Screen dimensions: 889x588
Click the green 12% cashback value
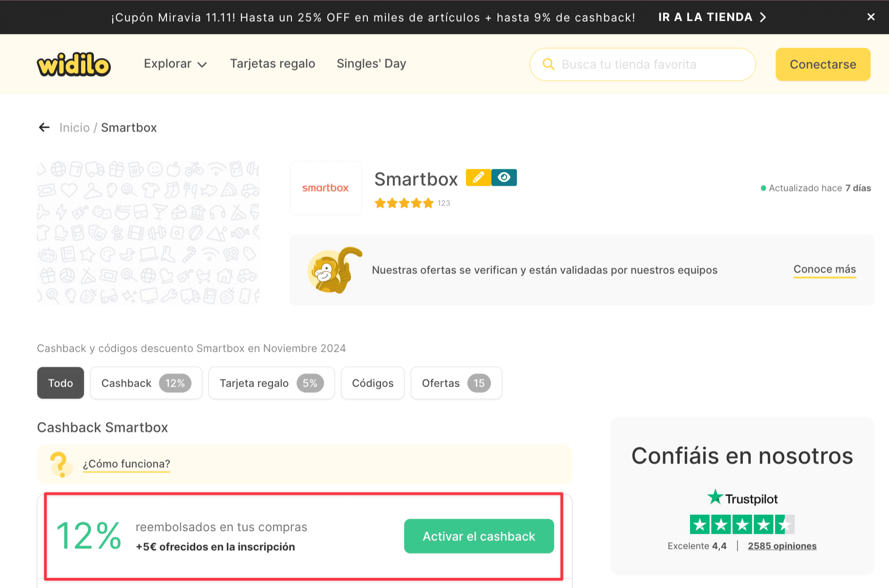coord(89,536)
